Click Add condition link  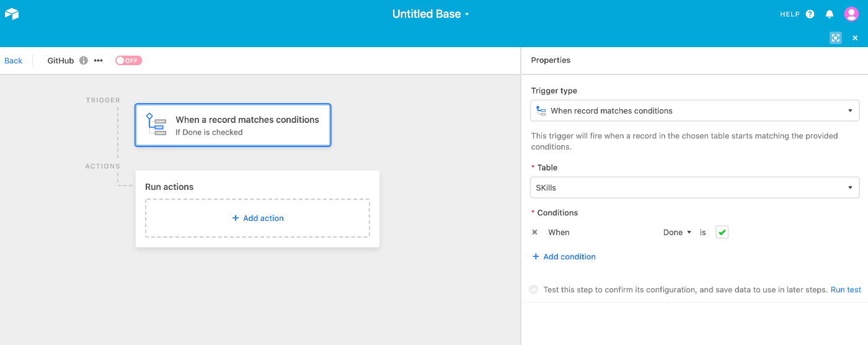(564, 257)
